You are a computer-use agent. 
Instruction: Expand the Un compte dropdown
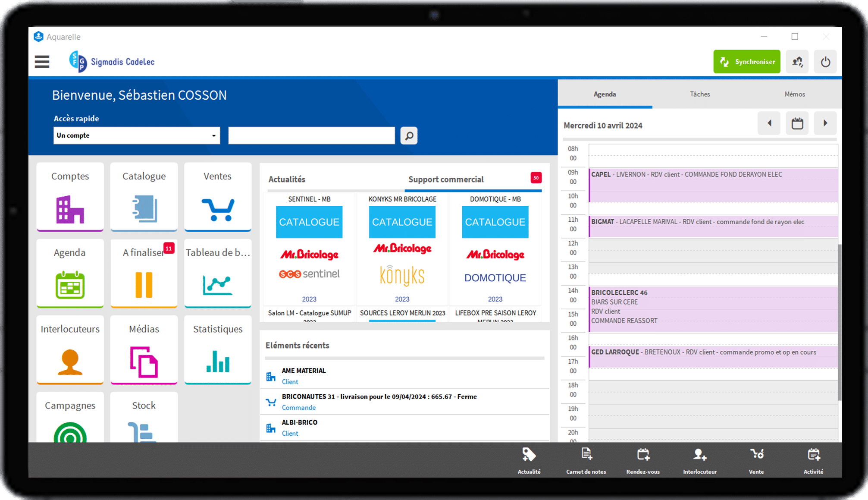(137, 135)
